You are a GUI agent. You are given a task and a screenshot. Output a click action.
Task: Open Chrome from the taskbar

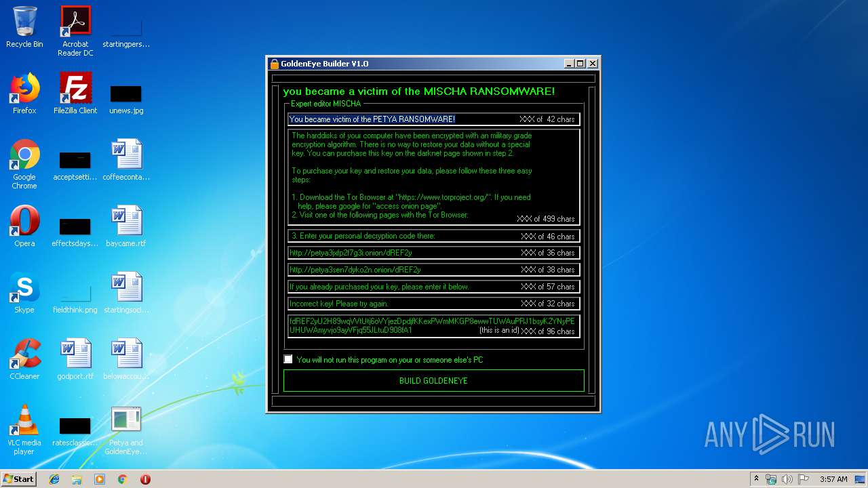coord(122,479)
